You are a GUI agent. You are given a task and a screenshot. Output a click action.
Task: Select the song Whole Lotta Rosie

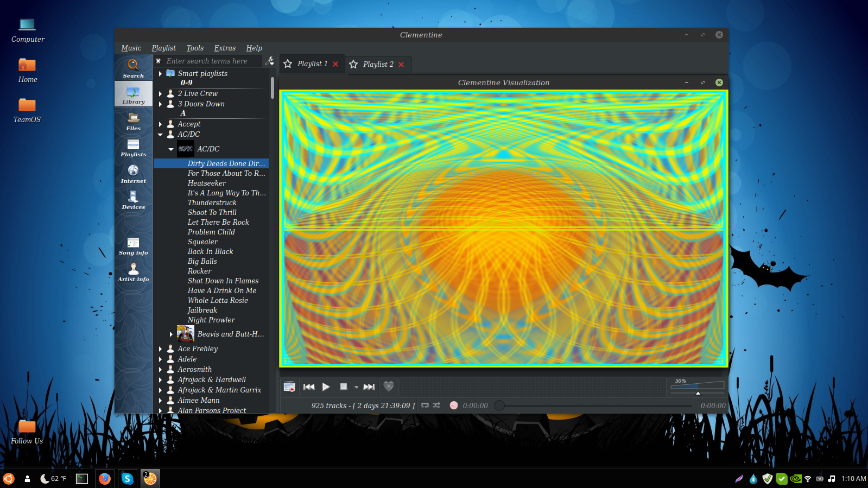tap(218, 300)
